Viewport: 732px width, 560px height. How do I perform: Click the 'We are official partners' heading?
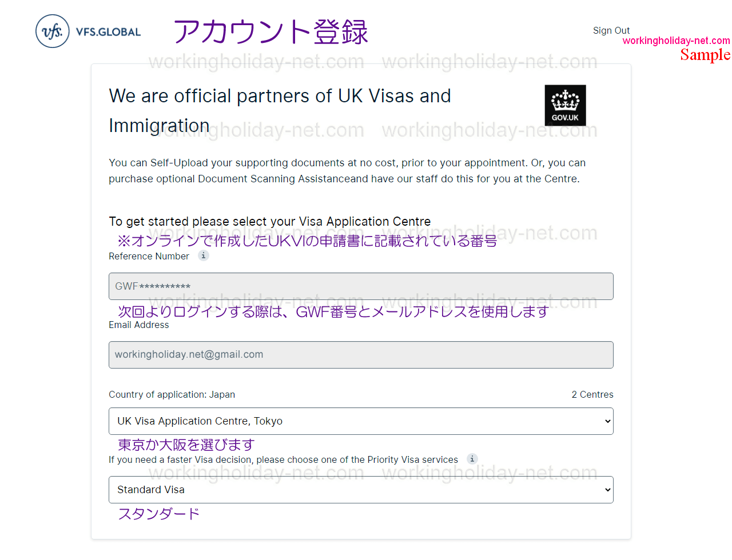coord(280,111)
